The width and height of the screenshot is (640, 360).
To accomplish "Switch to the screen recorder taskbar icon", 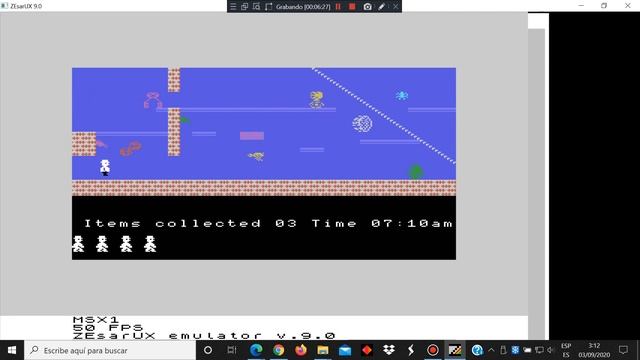I will click(x=433, y=350).
